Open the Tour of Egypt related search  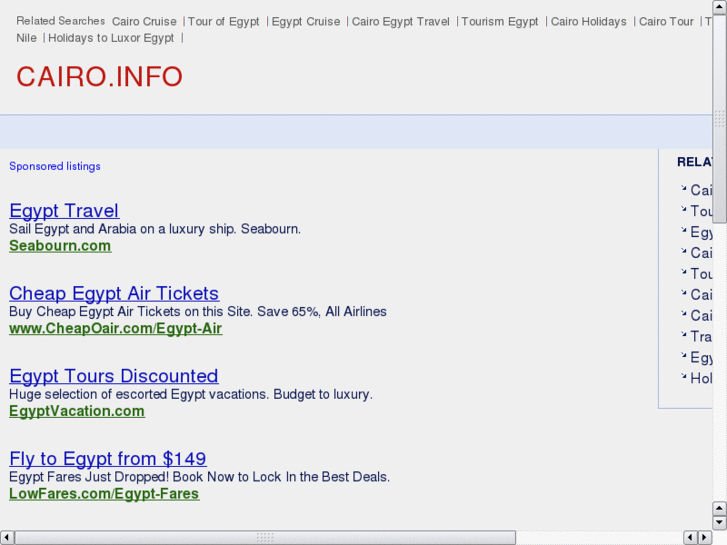tap(223, 22)
